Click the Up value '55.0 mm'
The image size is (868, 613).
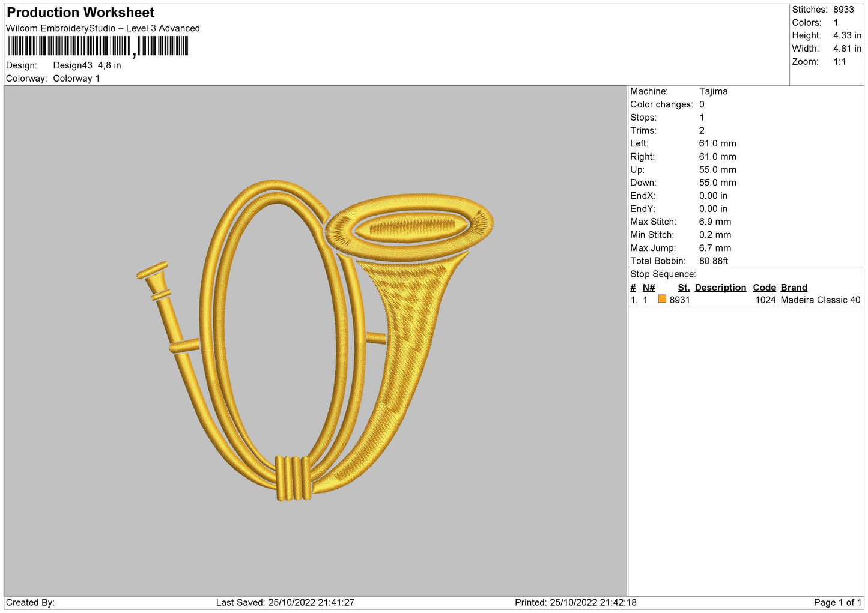pos(717,170)
